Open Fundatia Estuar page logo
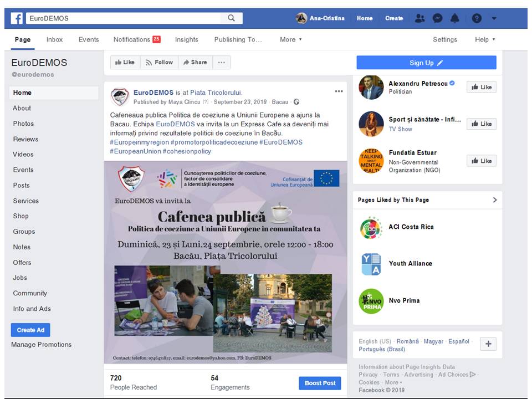Viewport: 532px width, 399px height. (371, 161)
